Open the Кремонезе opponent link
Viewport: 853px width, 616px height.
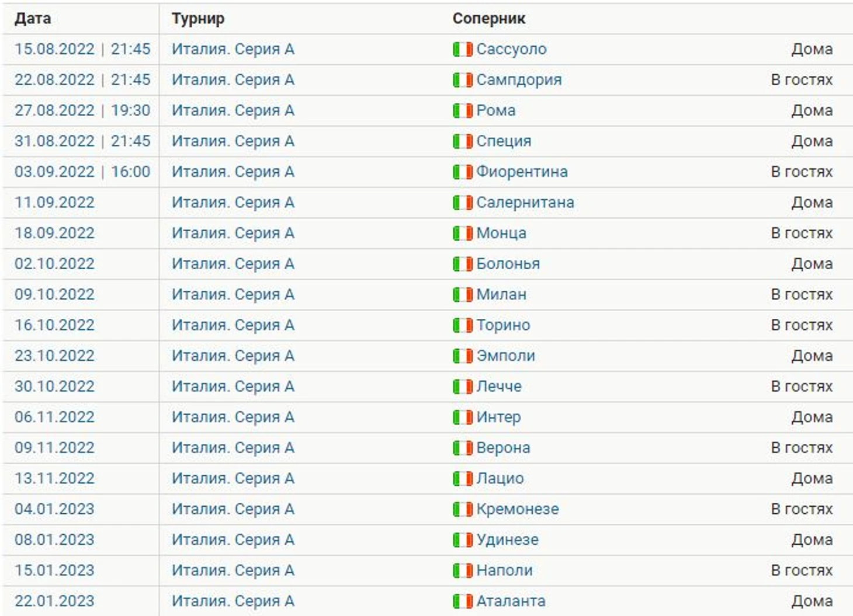(x=518, y=509)
